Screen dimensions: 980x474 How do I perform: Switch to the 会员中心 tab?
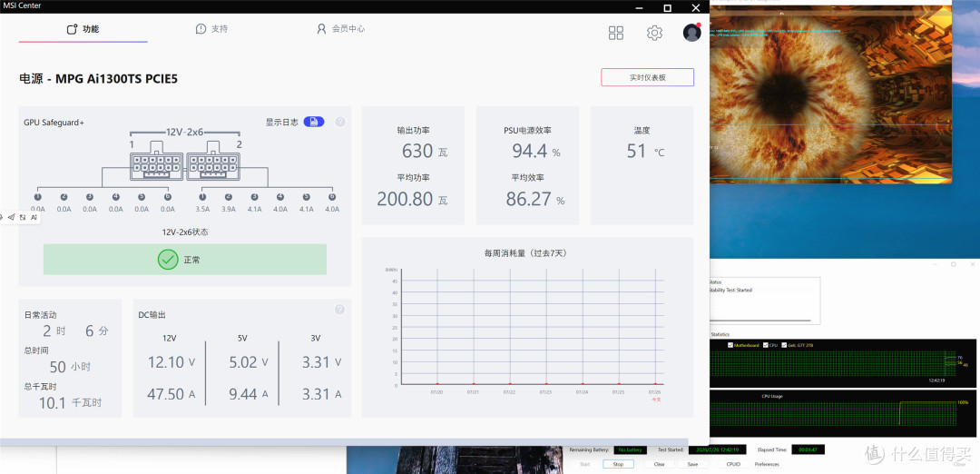[340, 29]
